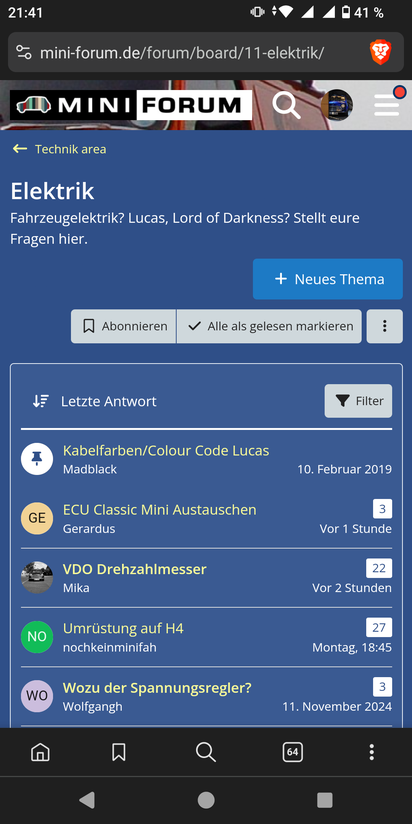Tap the Brave shields lion icon
412x824 pixels.
tap(380, 53)
